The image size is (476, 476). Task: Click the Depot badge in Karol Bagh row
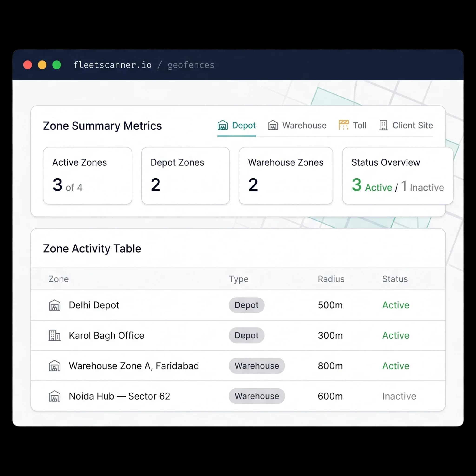coord(247,335)
